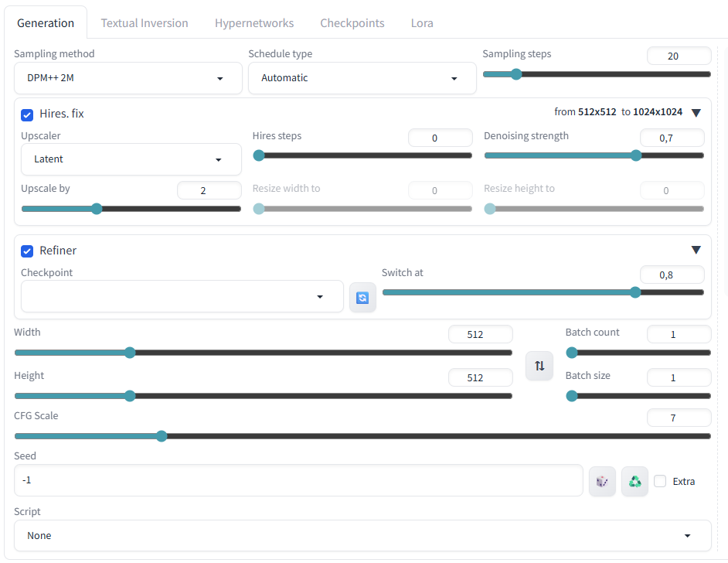Screen dimensions: 728x563
Task: Collapse the Refiner section arrow
Action: 696,250
